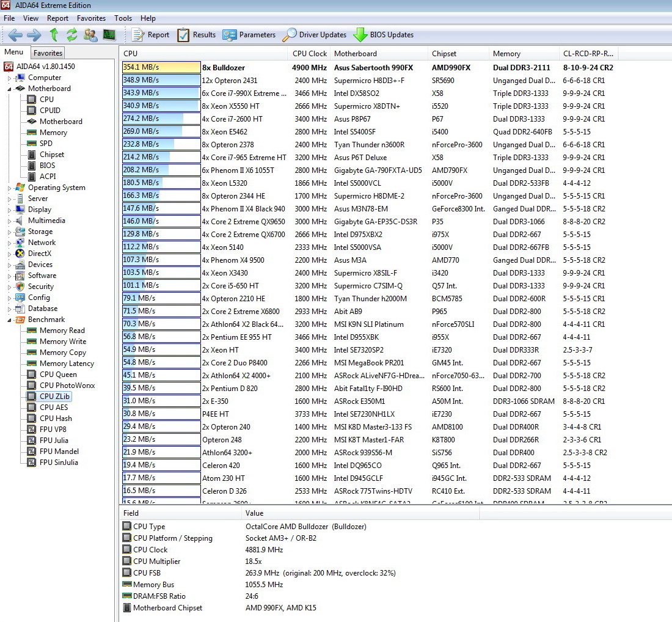Image resolution: width=672 pixels, height=622 pixels.
Task: Expand the Storage tree node
Action: pos(9,232)
